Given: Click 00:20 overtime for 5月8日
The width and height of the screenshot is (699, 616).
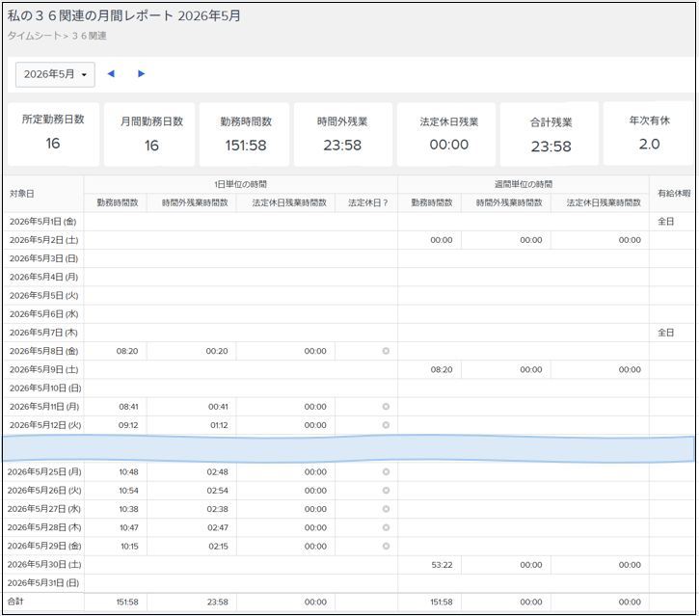Looking at the screenshot, I should [x=217, y=351].
